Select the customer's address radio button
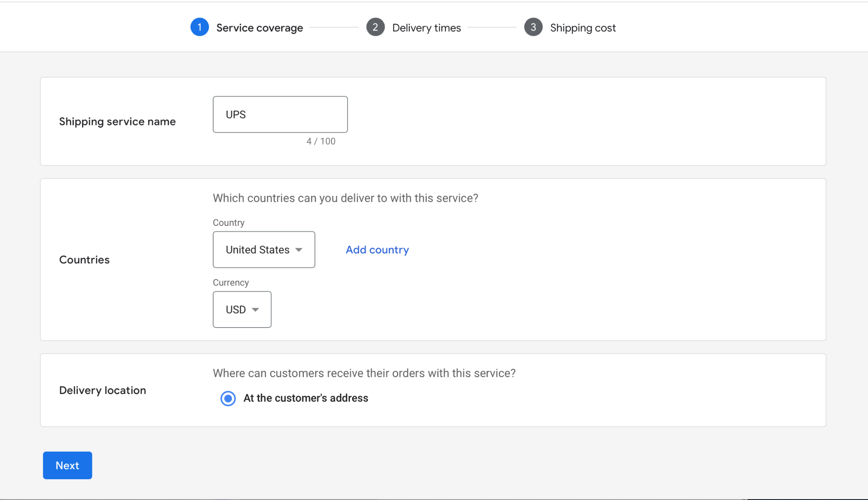Image resolution: width=868 pixels, height=500 pixels. click(228, 398)
